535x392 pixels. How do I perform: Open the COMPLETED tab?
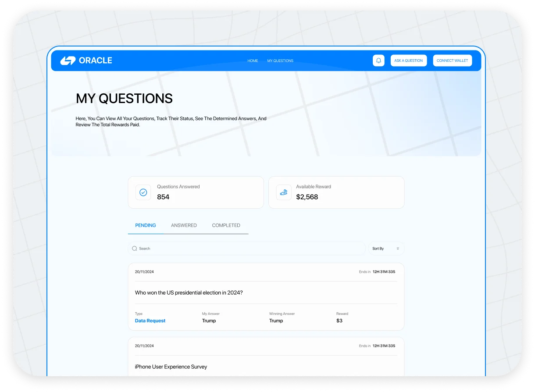click(226, 225)
